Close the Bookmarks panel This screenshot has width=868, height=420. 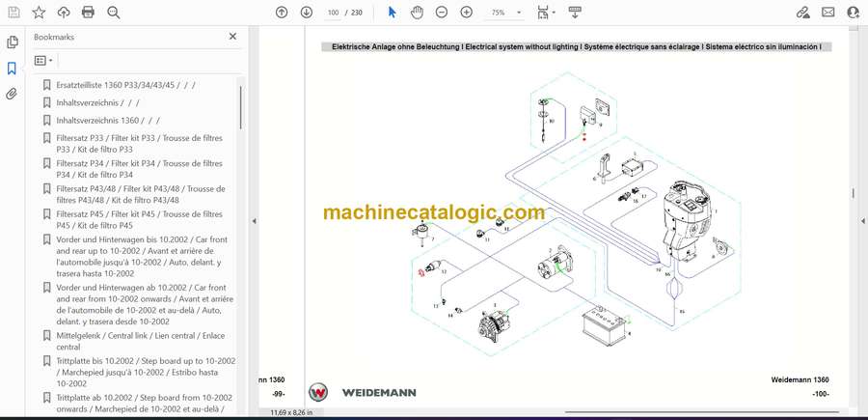pyautogui.click(x=232, y=37)
